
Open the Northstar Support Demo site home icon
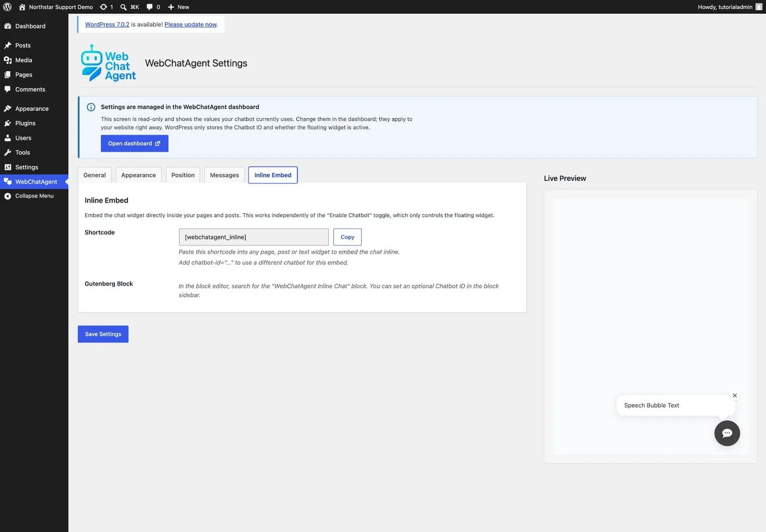tap(22, 7)
